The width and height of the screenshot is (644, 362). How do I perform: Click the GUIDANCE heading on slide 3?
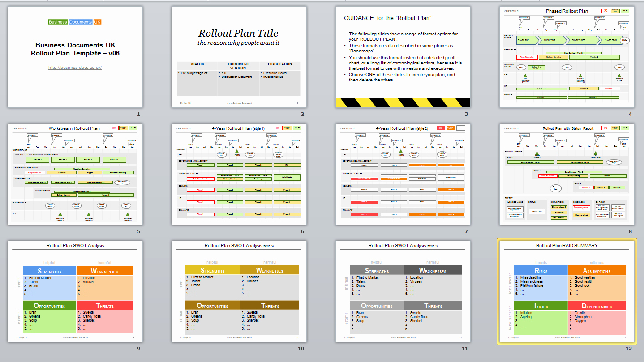(387, 18)
